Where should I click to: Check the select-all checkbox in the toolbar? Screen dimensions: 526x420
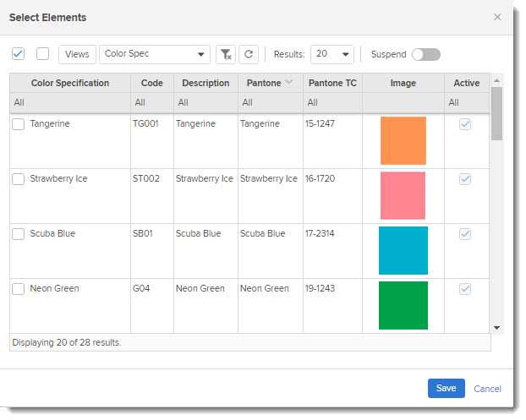(18, 53)
